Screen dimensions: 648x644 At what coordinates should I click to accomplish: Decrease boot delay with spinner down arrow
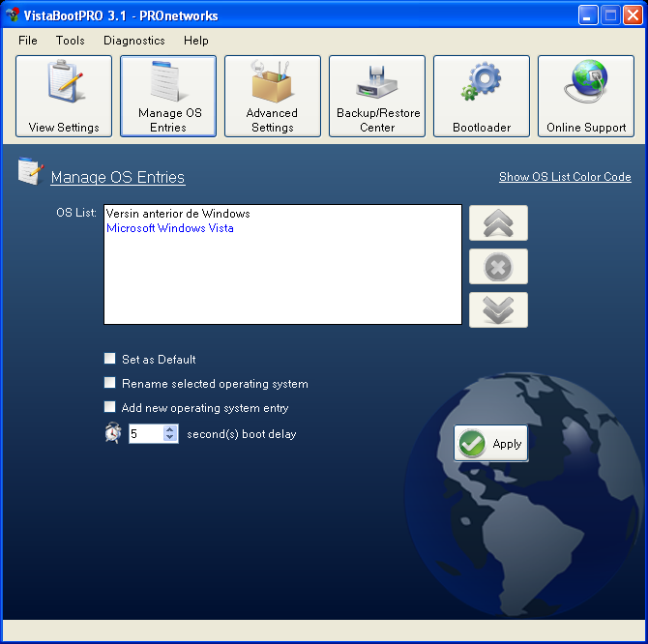click(x=170, y=437)
